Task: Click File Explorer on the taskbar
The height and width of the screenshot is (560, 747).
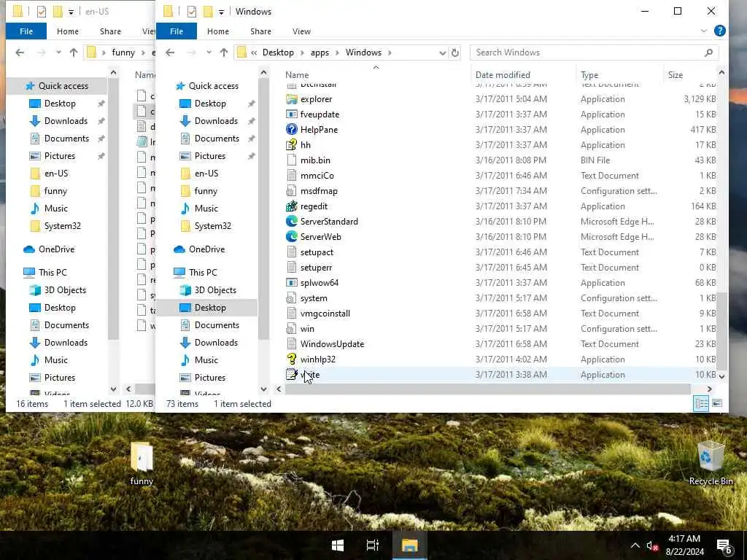Action: (409, 545)
